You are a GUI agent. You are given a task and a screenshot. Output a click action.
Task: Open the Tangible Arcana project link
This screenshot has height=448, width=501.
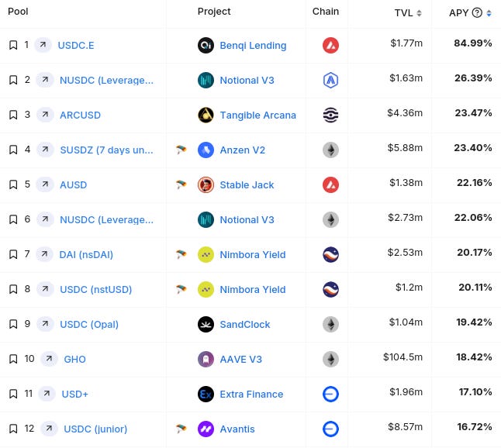257,115
